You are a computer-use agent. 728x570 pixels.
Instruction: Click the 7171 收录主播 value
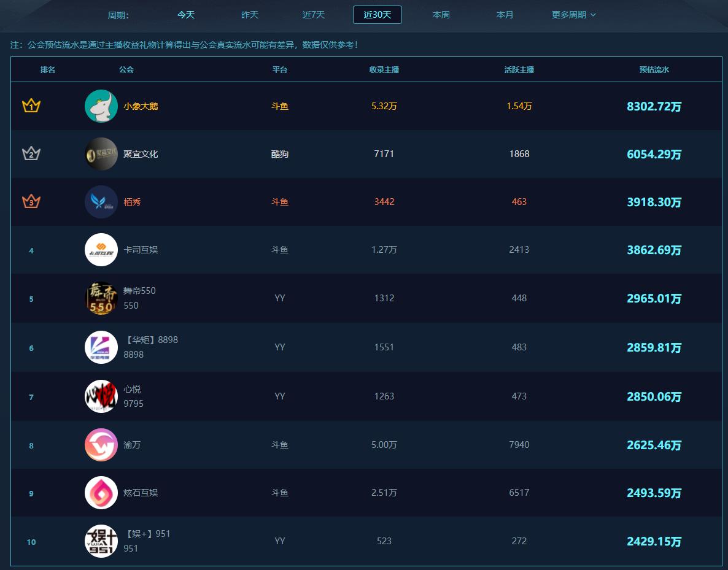tap(384, 153)
